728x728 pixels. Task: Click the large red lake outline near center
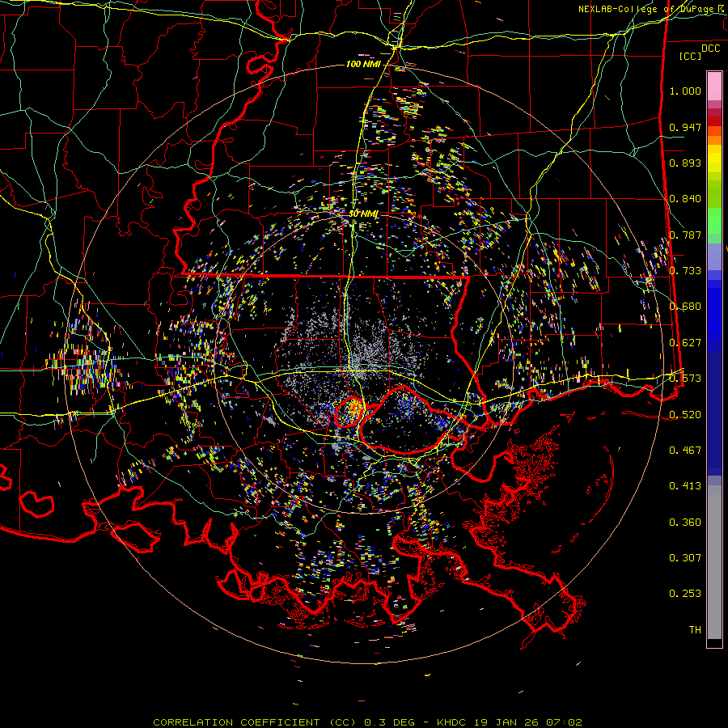pyautogui.click(x=404, y=419)
